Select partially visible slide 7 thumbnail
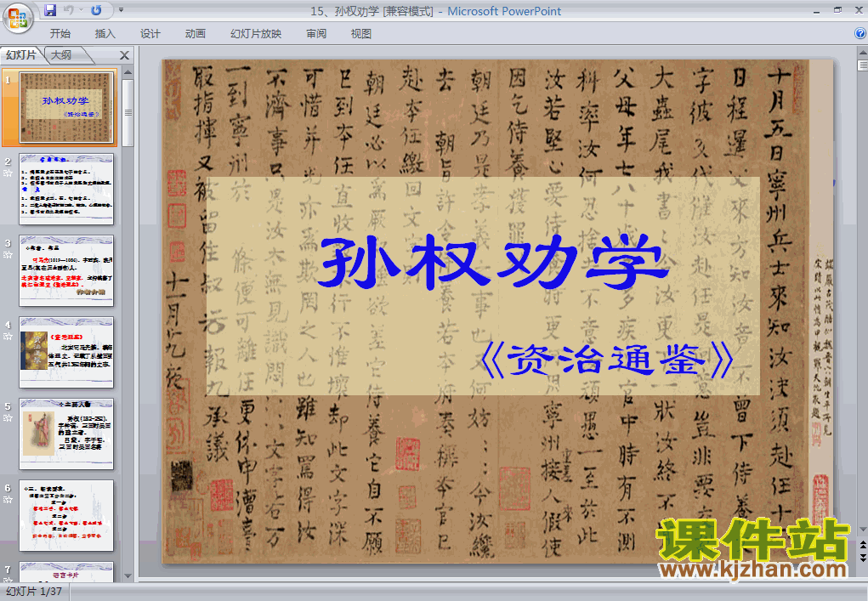 66,571
